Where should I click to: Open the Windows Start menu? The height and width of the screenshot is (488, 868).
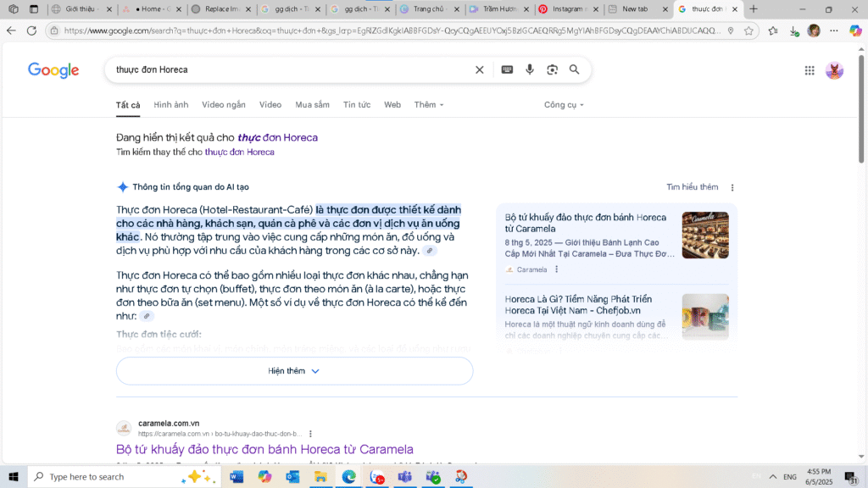[14, 476]
